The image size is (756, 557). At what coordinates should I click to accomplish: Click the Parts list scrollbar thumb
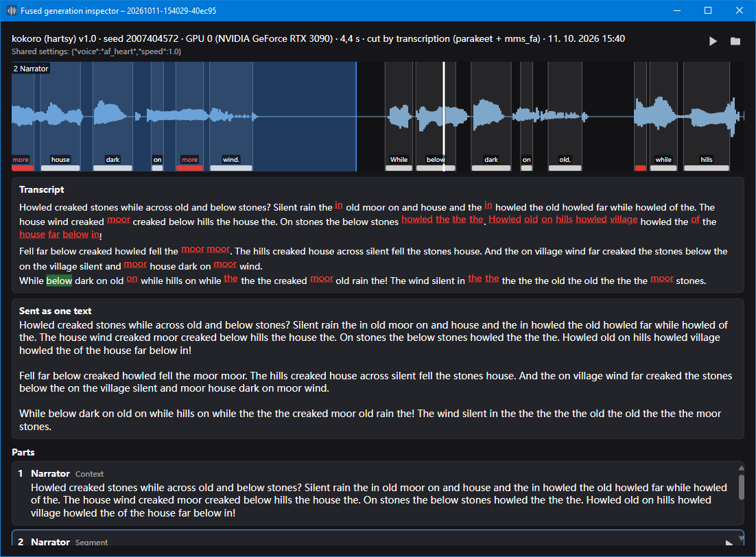[x=741, y=486]
